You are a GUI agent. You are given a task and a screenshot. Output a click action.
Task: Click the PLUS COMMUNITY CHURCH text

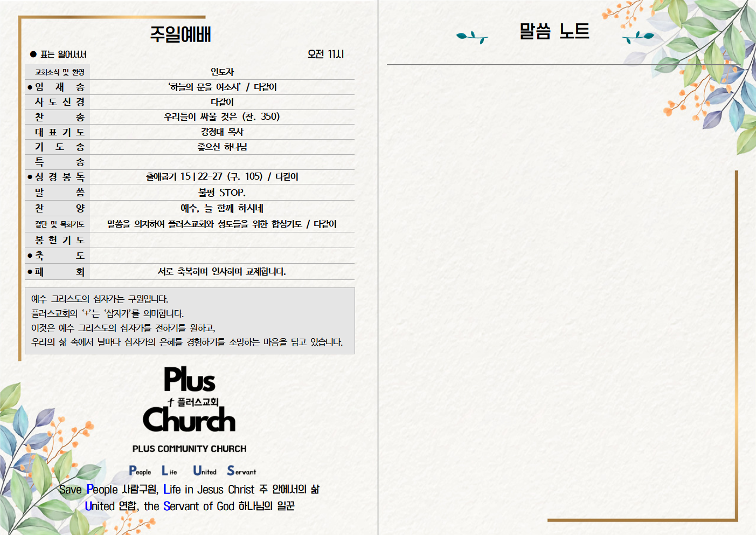[x=189, y=449]
